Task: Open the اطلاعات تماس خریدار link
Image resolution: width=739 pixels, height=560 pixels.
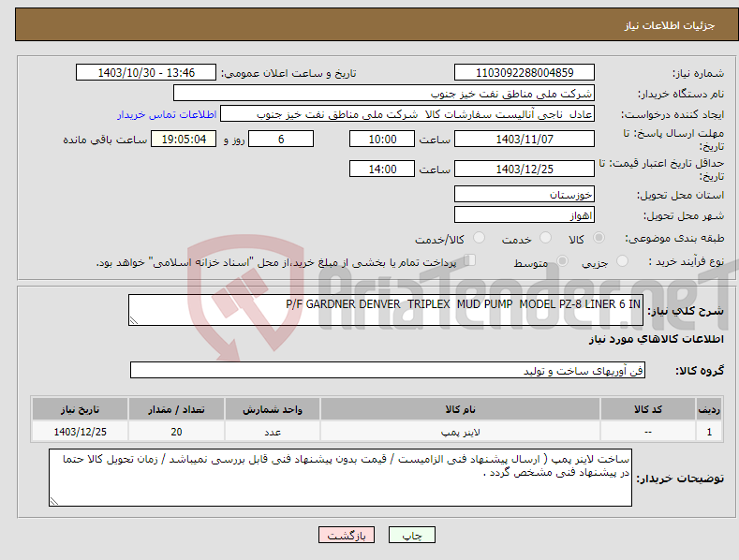Action: [167, 114]
